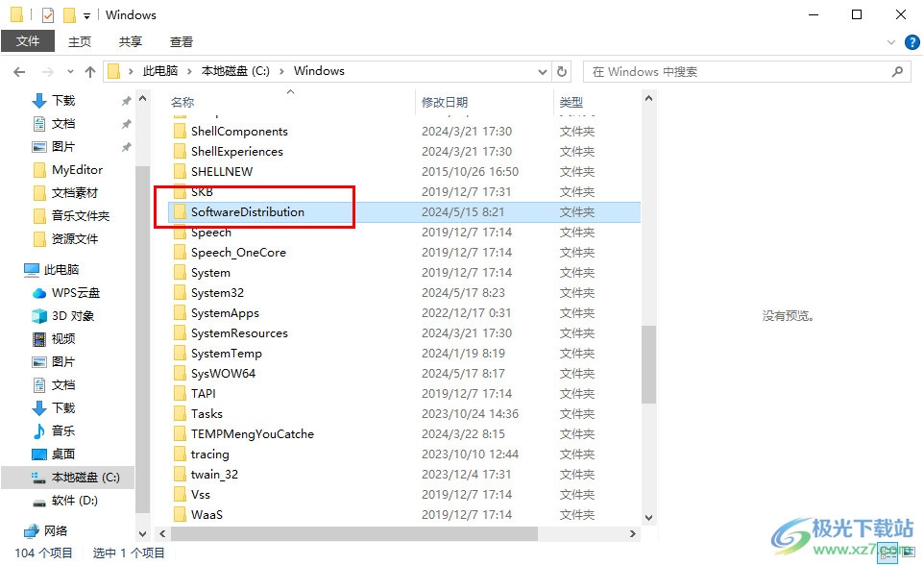The height and width of the screenshot is (565, 924).
Task: Select 资源文件 in navigation pane
Action: click(x=74, y=239)
